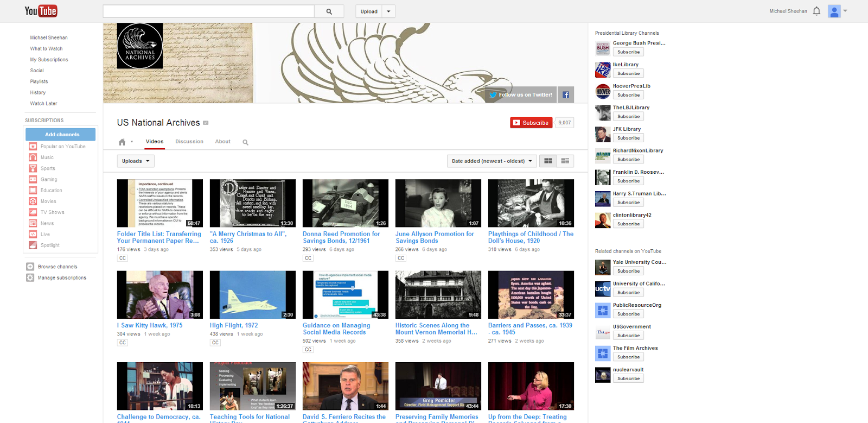868x423 pixels.
Task: Click clintonlibrary42 channel name
Action: (x=632, y=215)
